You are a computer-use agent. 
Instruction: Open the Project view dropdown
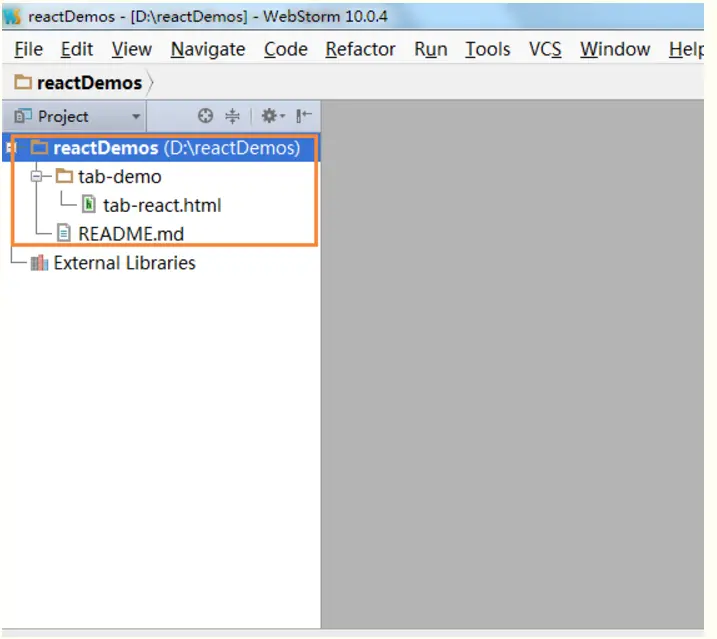click(77, 117)
